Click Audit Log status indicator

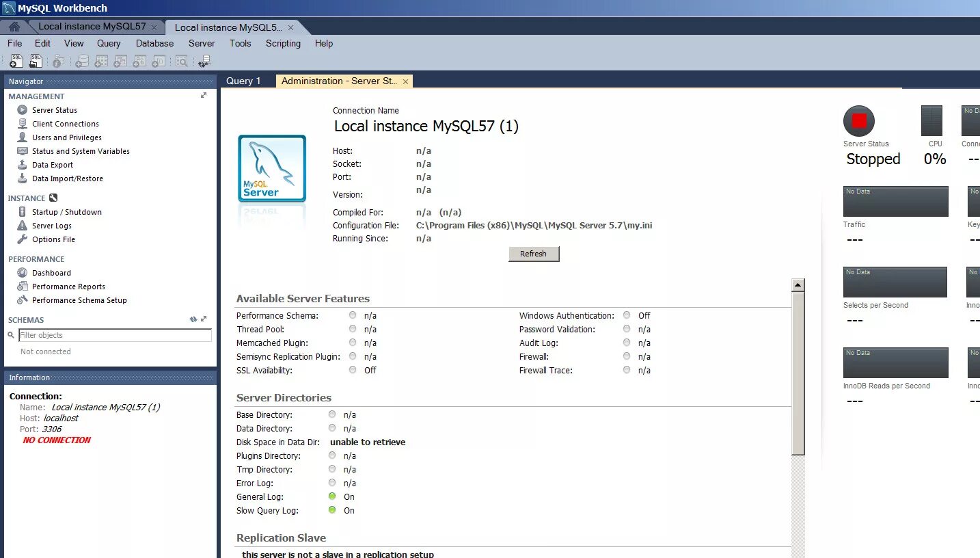[x=627, y=343]
